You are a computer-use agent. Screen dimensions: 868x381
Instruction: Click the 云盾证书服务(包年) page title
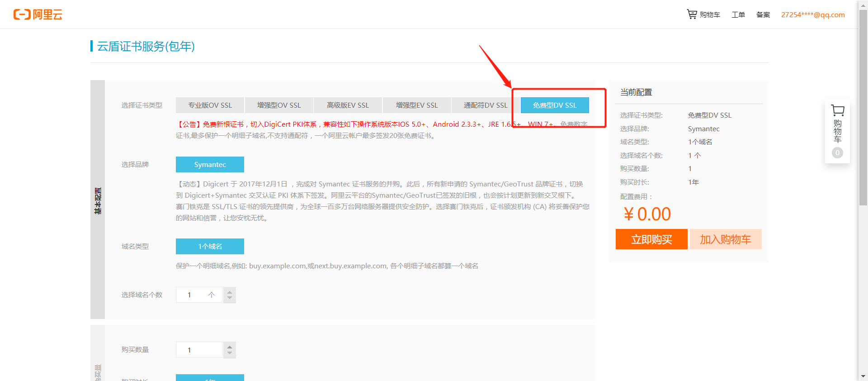(146, 46)
